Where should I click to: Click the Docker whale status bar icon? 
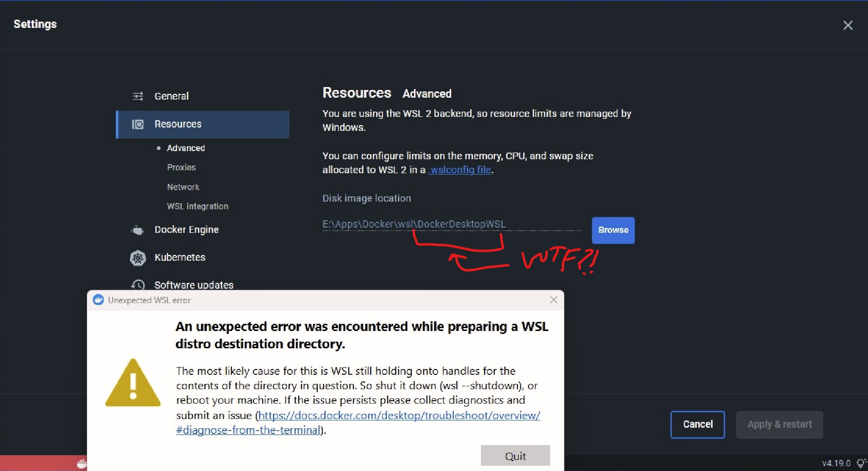[x=82, y=464]
